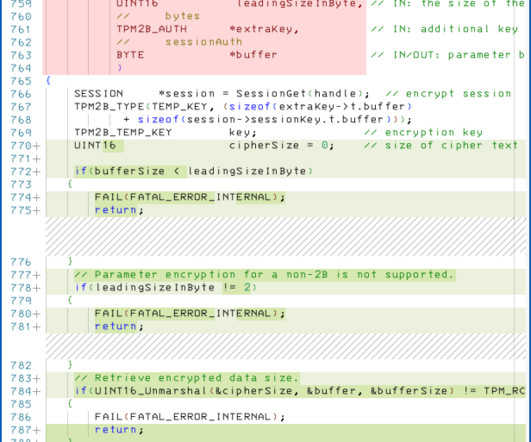
Task: Click the added-line marker 777+ in gutter
Action: [x=25, y=275]
